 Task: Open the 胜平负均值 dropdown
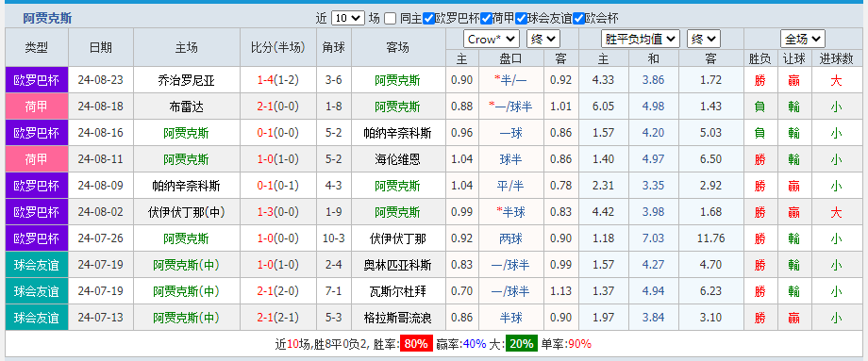point(641,40)
